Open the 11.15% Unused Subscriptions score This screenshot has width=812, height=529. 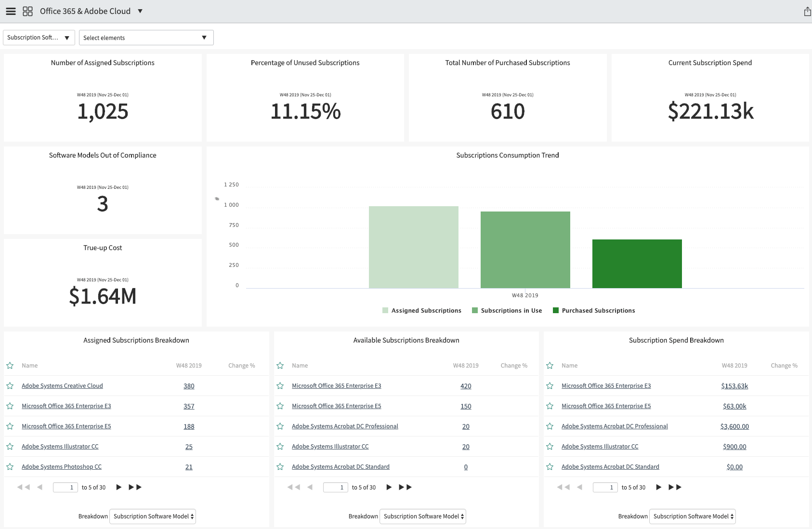[305, 111]
